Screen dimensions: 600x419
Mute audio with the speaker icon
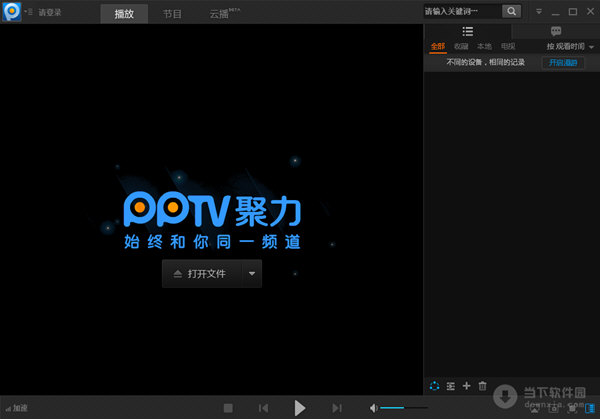pos(373,408)
